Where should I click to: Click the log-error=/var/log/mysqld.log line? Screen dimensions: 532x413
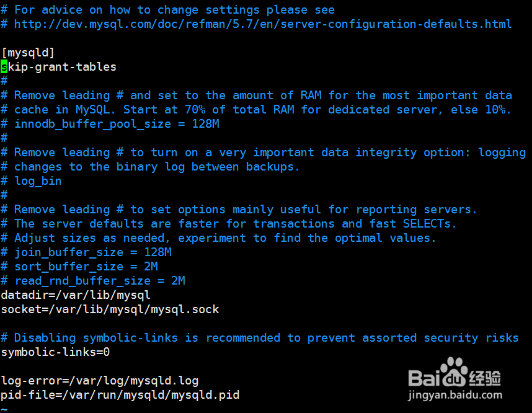point(99,380)
